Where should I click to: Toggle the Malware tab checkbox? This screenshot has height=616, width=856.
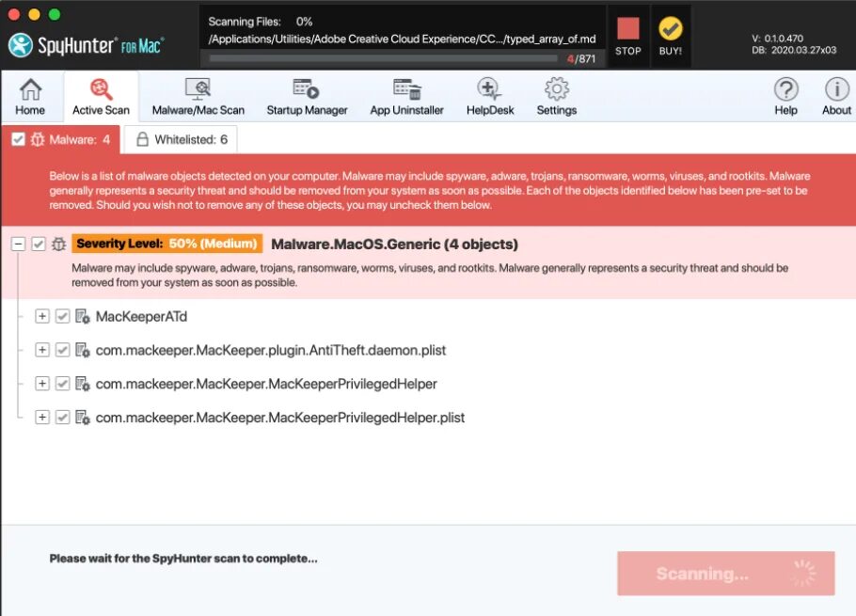click(x=18, y=140)
